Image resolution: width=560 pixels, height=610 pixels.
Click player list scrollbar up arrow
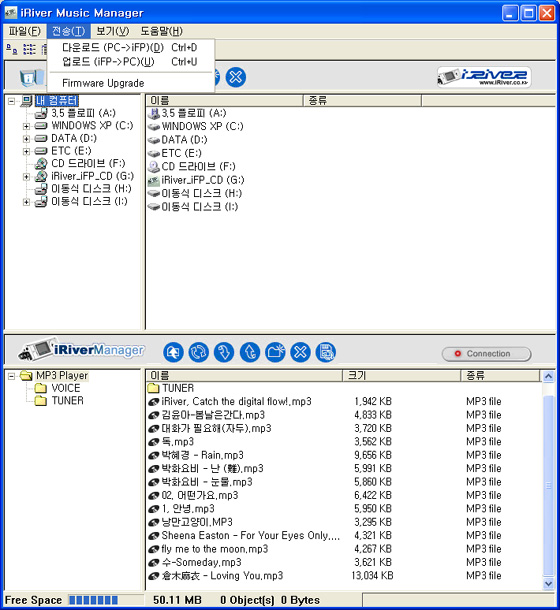548,376
